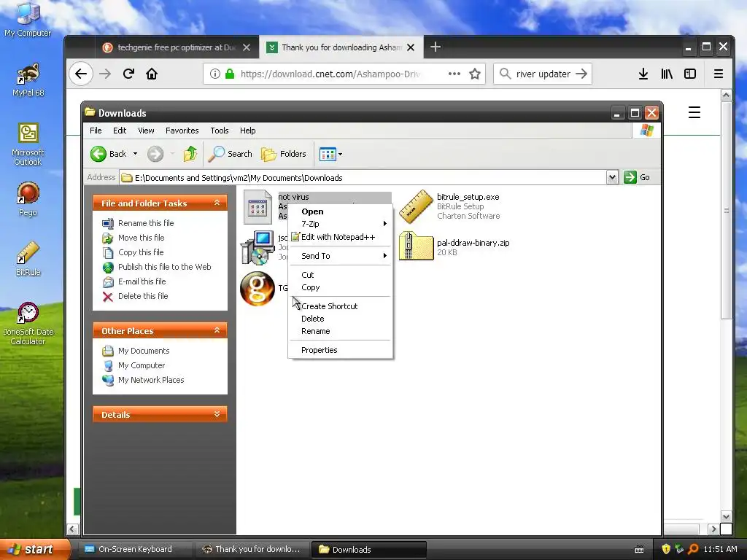Click Delete this file red X

coord(108,297)
